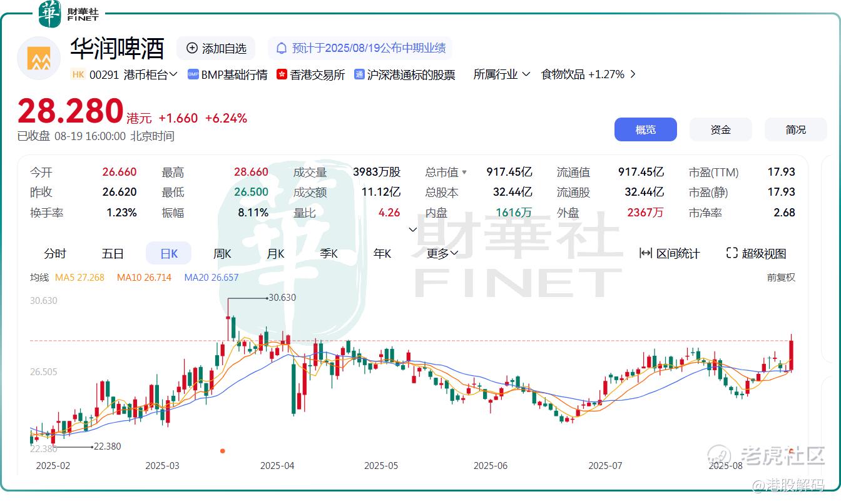Click the current price 28.280
This screenshot has width=841, height=504.
click(70, 111)
